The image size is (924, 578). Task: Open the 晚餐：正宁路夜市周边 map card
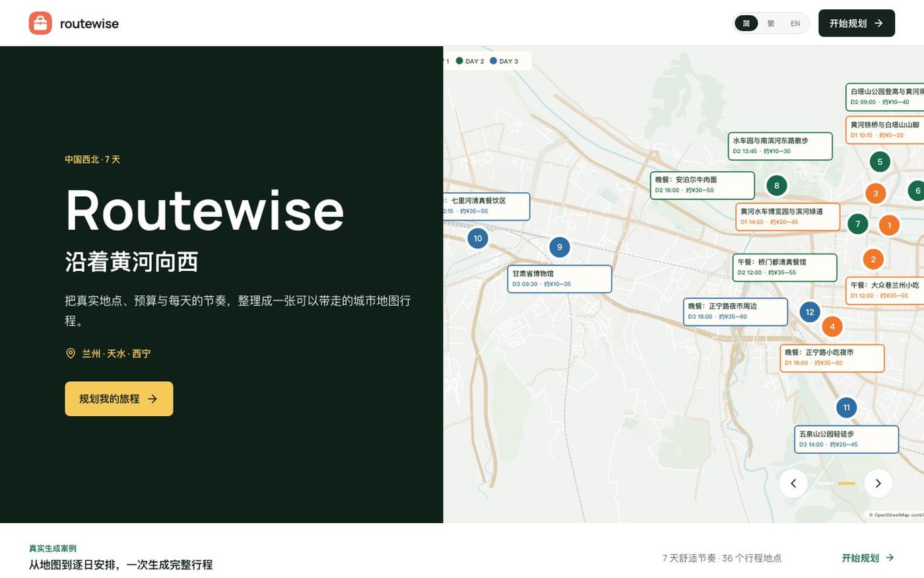click(735, 312)
